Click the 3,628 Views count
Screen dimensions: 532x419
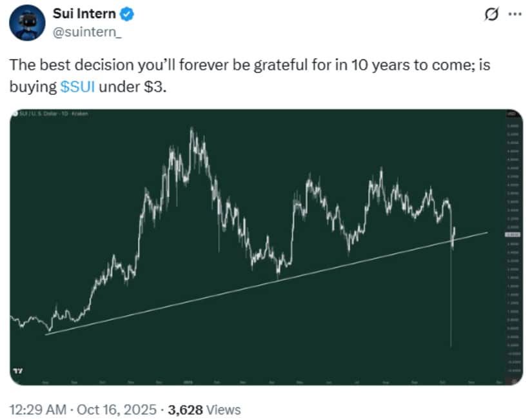coord(204,409)
